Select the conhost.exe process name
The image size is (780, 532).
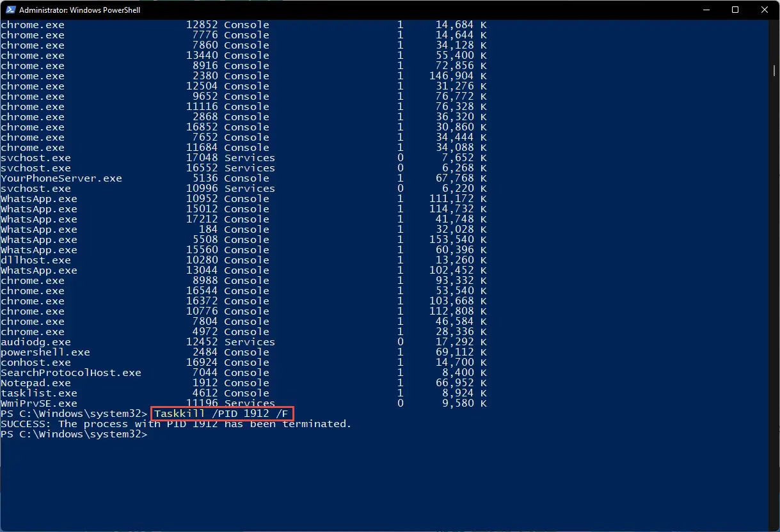coord(36,363)
